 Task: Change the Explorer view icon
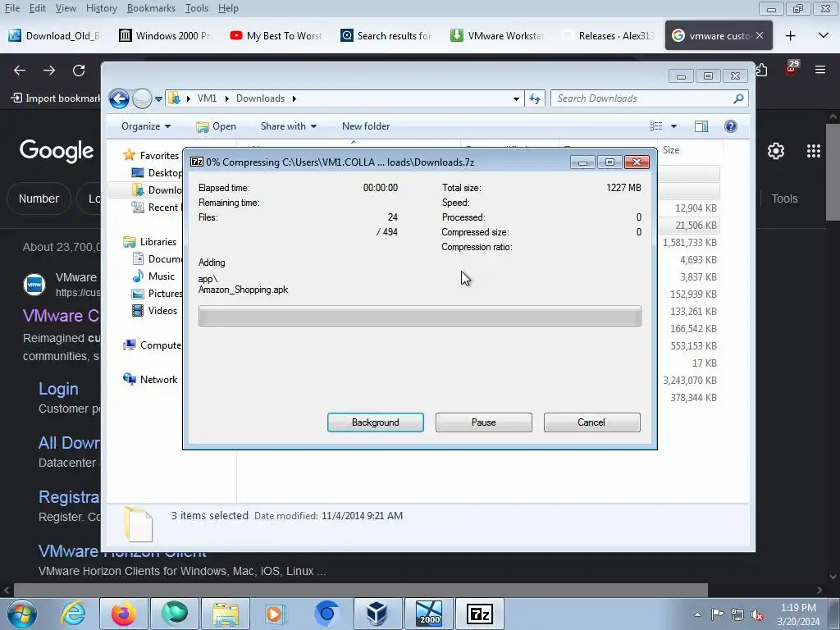655,126
